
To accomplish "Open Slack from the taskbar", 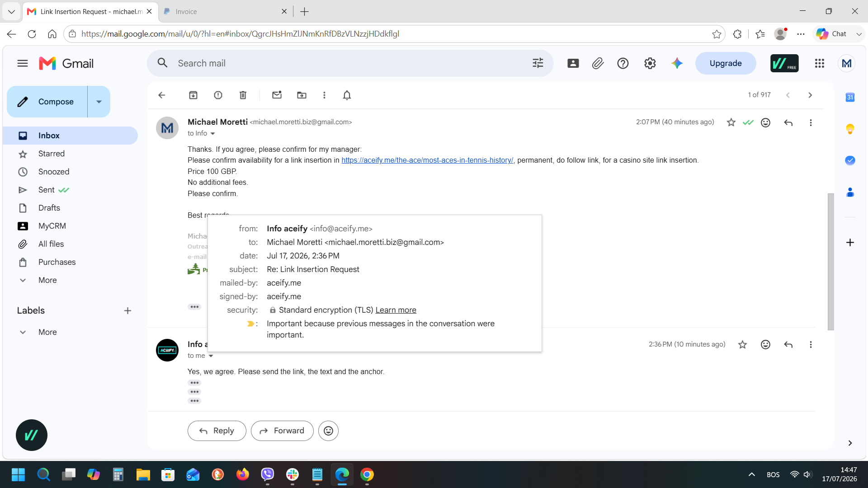I will [x=292, y=474].
